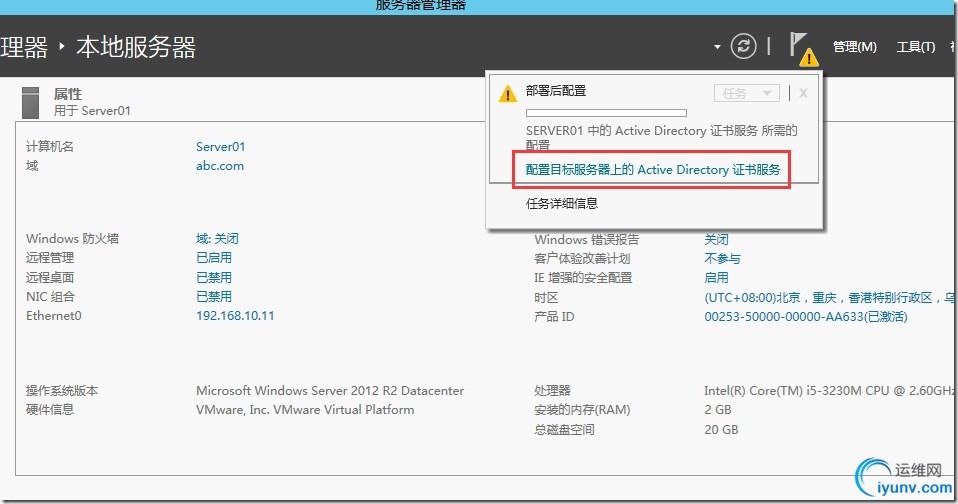Screen dimensions: 958x504
Task: Click total disk space value 20 GB
Action: [722, 429]
